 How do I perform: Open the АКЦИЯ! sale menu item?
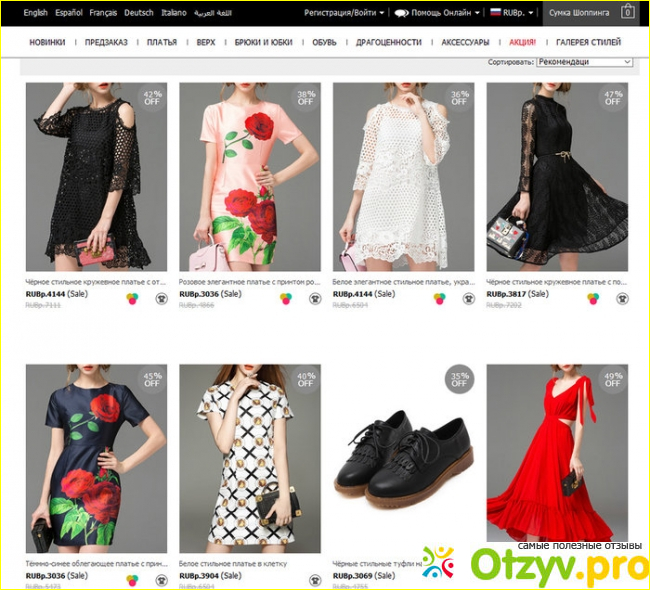click(522, 43)
